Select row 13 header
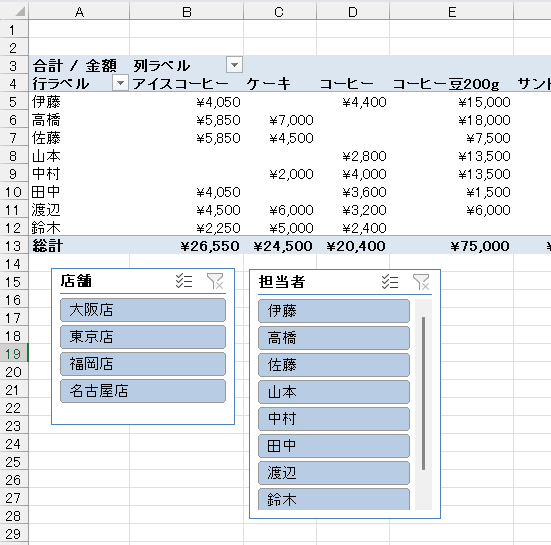Screen dimensions: 551x545 click(x=14, y=246)
